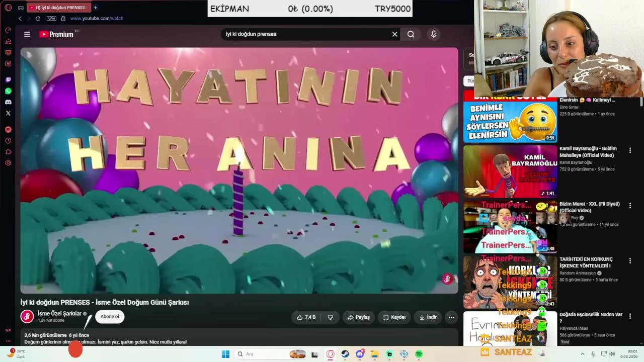The height and width of the screenshot is (362, 644).
Task: Save video with Kaydet button
Action: click(x=394, y=317)
